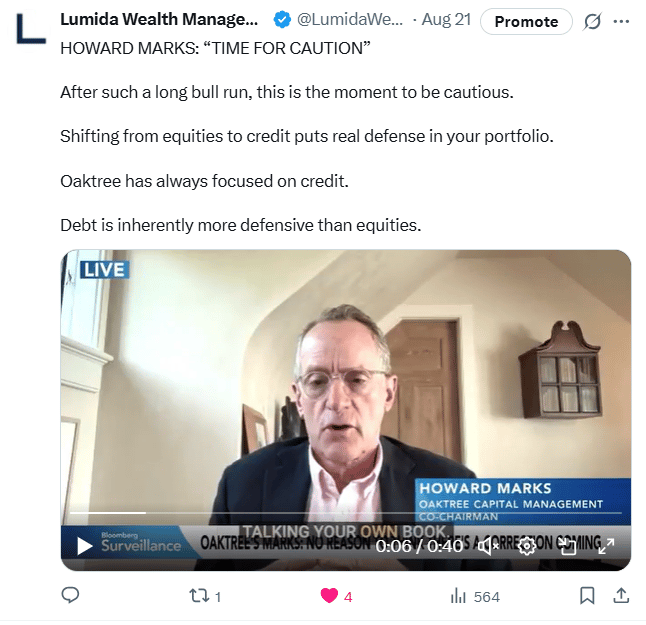Image resolution: width=646 pixels, height=625 pixels.
Task: Click the @LumidaWe handle link
Action: coord(350,19)
